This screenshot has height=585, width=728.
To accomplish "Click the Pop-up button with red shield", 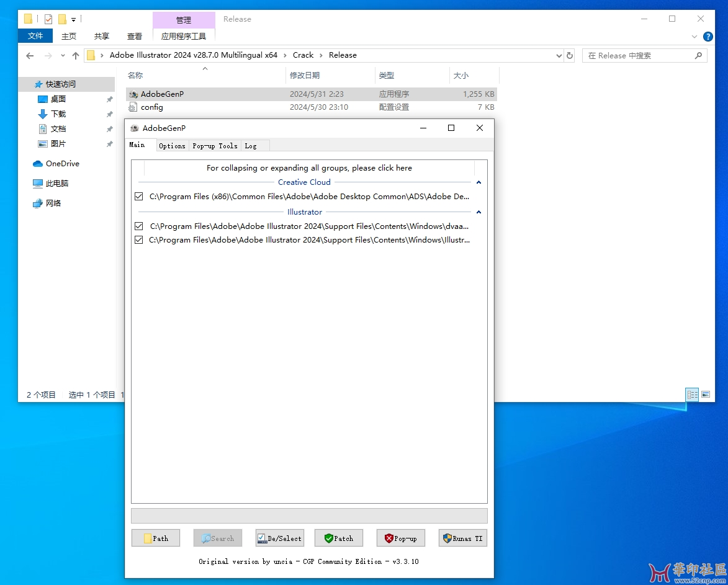I will [401, 538].
